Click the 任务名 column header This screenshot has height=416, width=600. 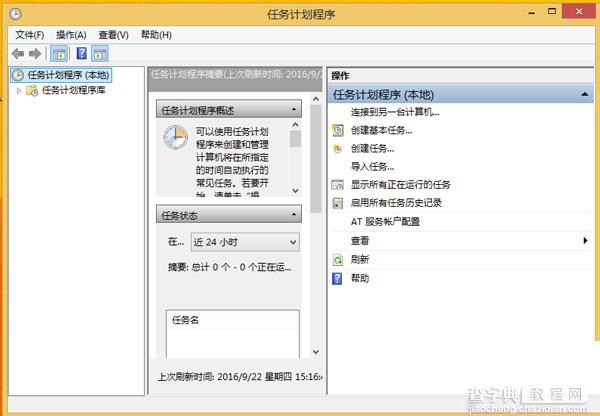[x=233, y=320]
